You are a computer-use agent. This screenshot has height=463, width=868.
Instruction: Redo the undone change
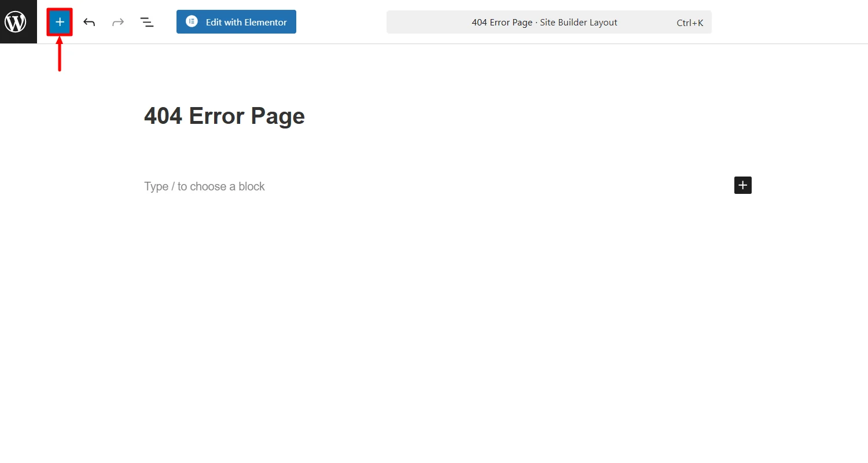(x=118, y=22)
